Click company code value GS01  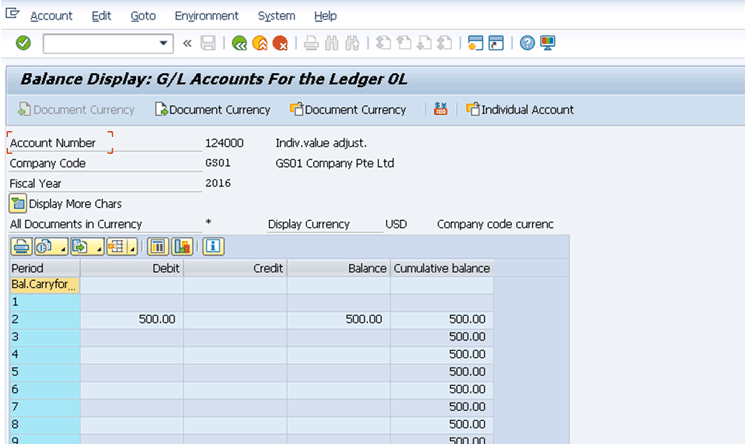coord(218,163)
